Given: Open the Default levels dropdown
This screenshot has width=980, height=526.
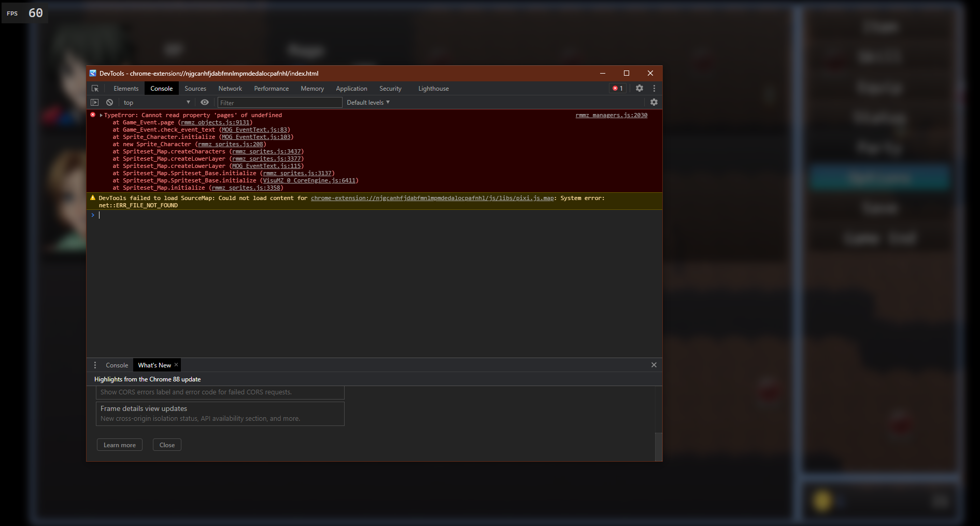Looking at the screenshot, I should [368, 103].
